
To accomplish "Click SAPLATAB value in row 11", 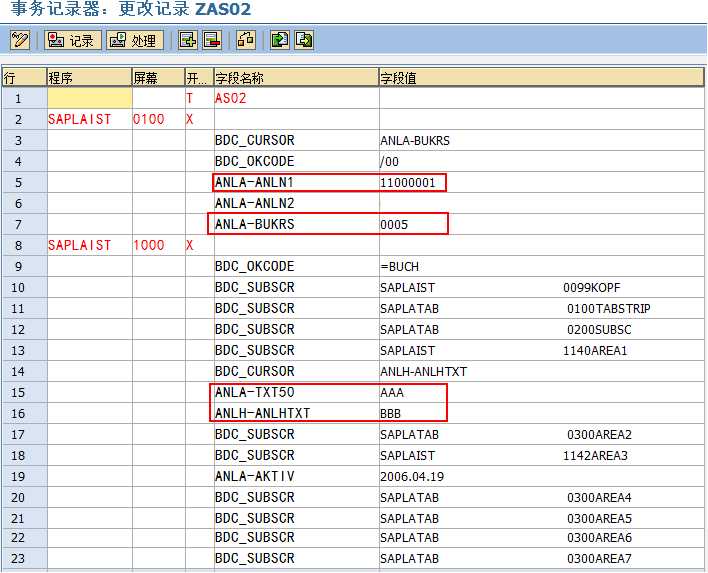I will (x=410, y=309).
